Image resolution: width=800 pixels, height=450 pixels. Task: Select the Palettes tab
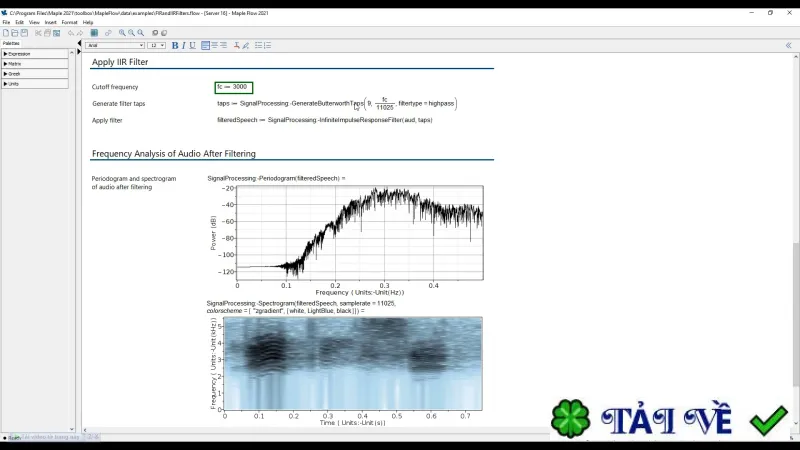point(11,43)
